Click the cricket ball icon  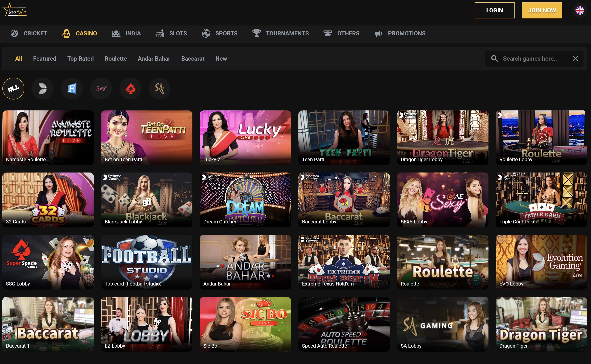click(x=14, y=33)
